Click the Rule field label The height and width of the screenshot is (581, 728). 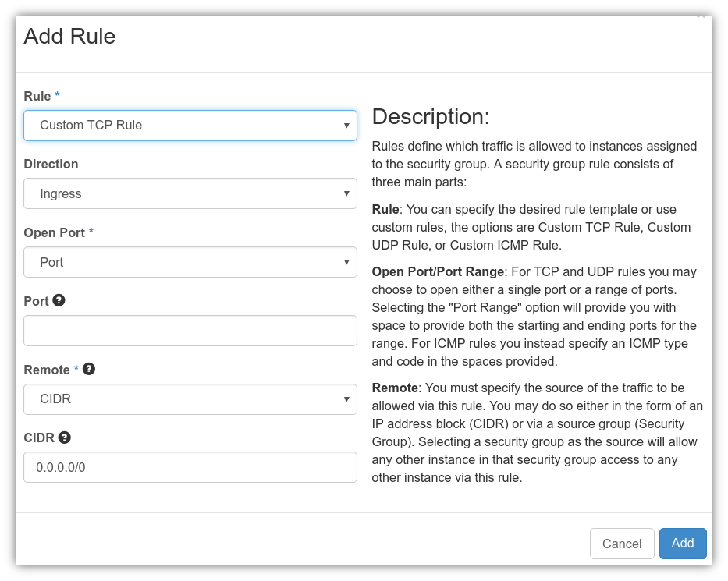pyautogui.click(x=37, y=96)
